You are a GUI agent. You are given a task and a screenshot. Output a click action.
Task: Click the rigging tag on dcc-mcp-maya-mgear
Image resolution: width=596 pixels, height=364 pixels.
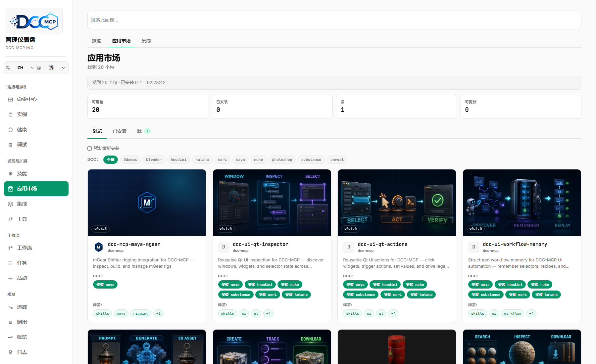pyautogui.click(x=141, y=313)
